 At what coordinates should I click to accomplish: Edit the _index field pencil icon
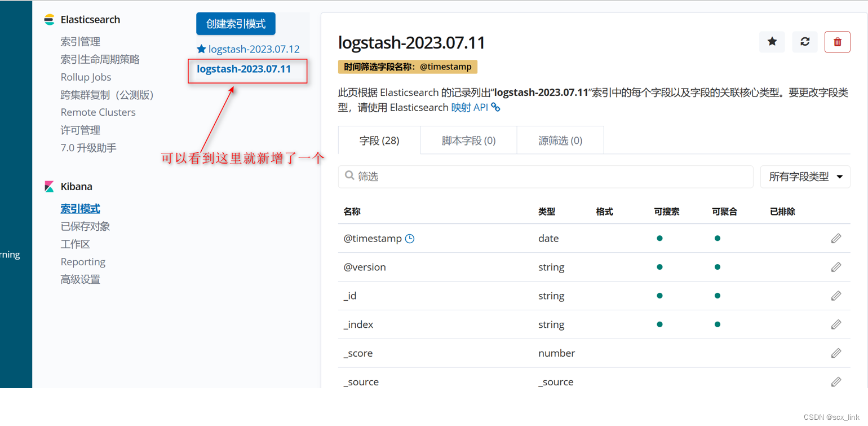(x=836, y=324)
